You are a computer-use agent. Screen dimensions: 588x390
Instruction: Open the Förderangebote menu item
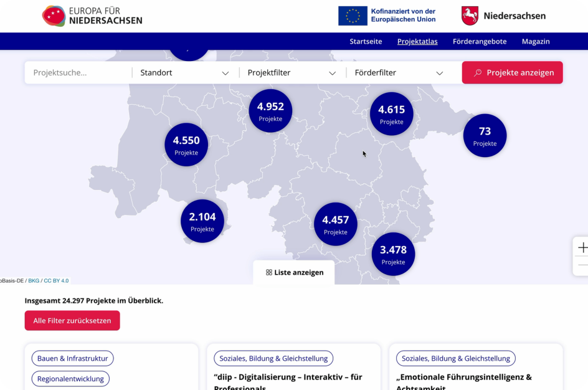tap(480, 42)
